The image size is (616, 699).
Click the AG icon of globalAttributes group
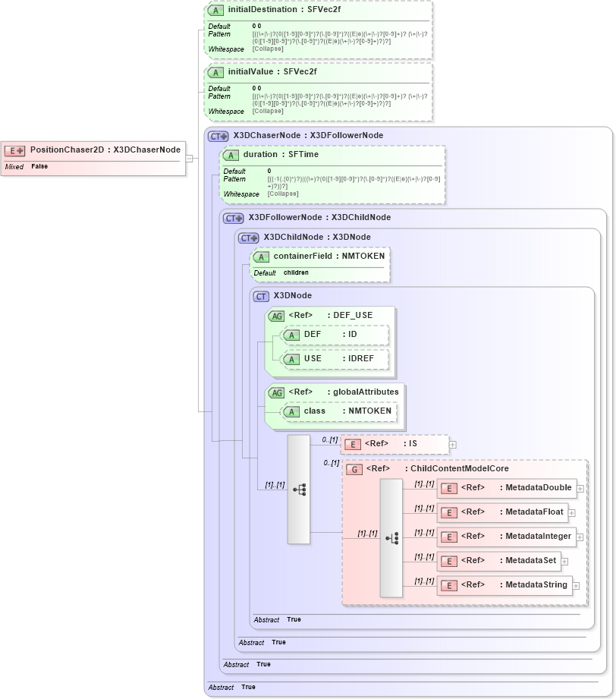click(x=276, y=392)
